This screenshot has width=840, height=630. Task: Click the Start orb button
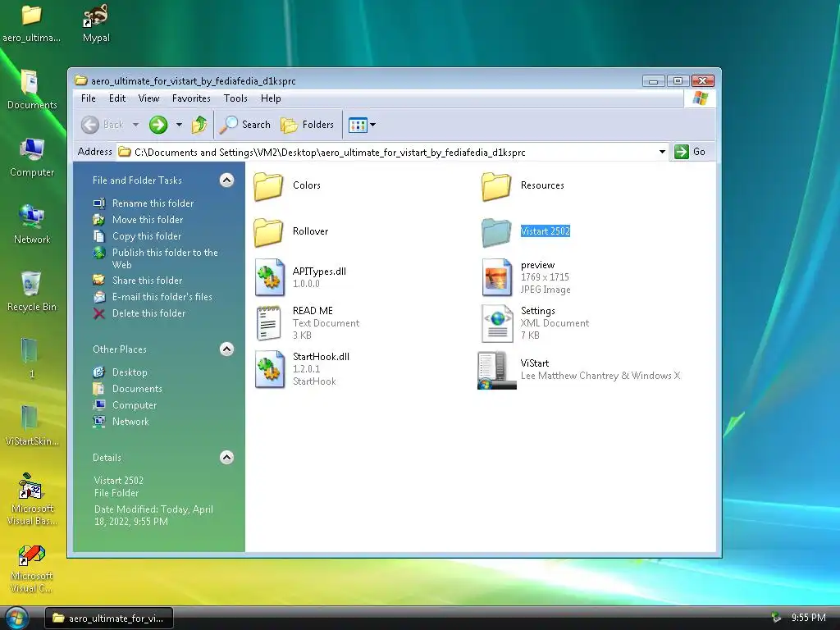[x=16, y=618]
